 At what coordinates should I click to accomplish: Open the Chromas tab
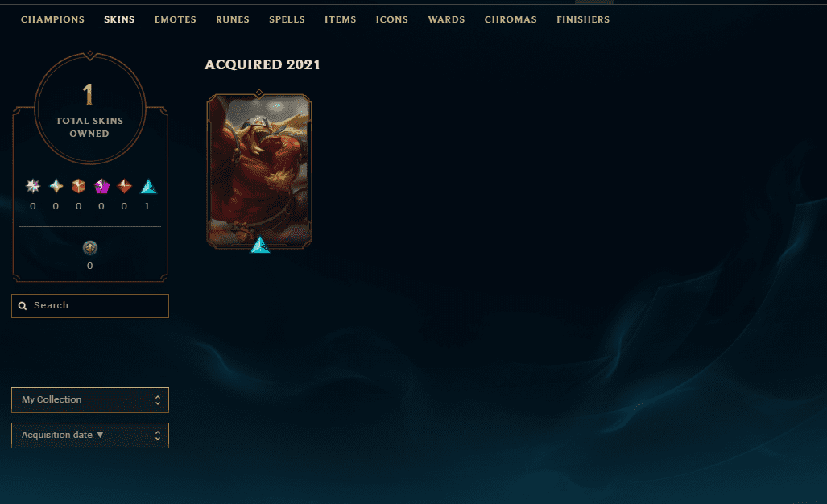[511, 19]
